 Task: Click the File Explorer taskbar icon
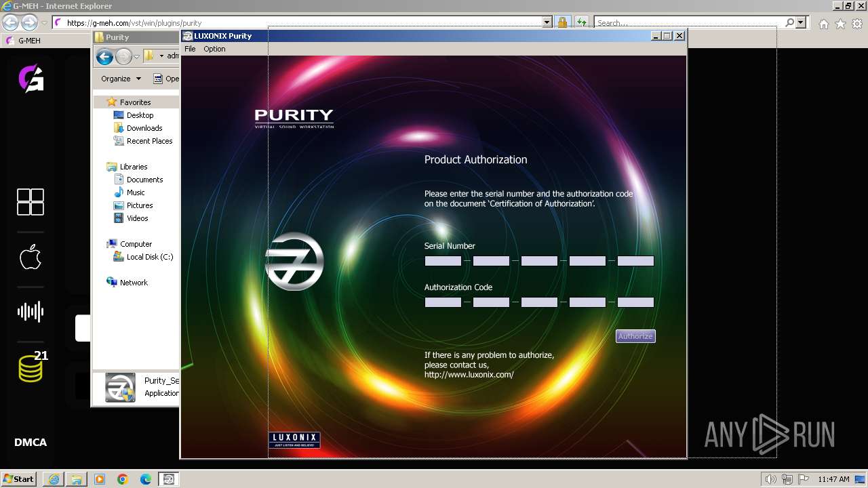point(77,479)
